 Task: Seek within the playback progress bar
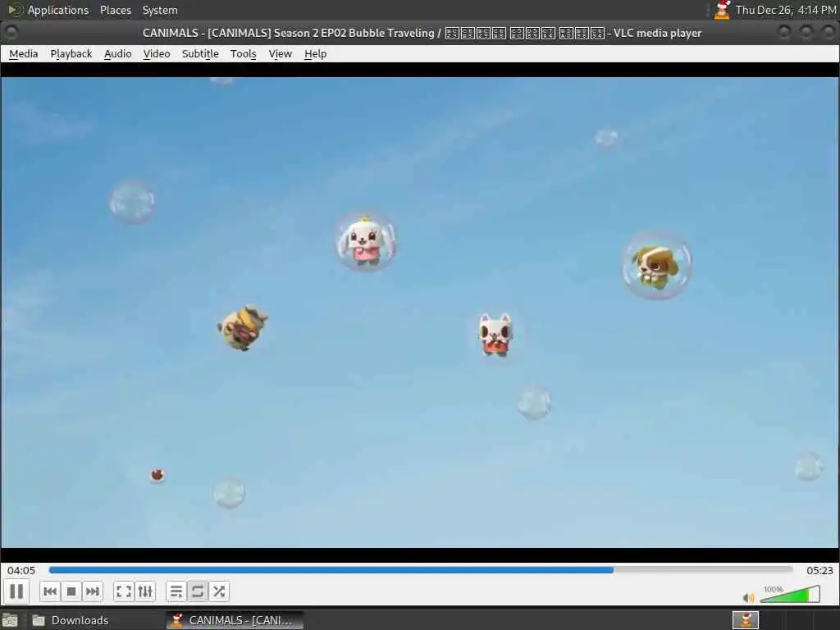point(421,570)
